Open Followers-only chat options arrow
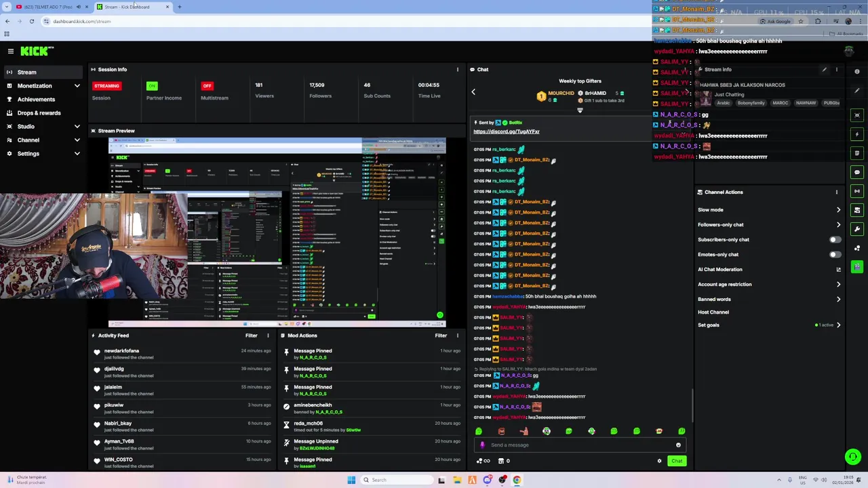Image resolution: width=868 pixels, height=488 pixels. click(838, 224)
